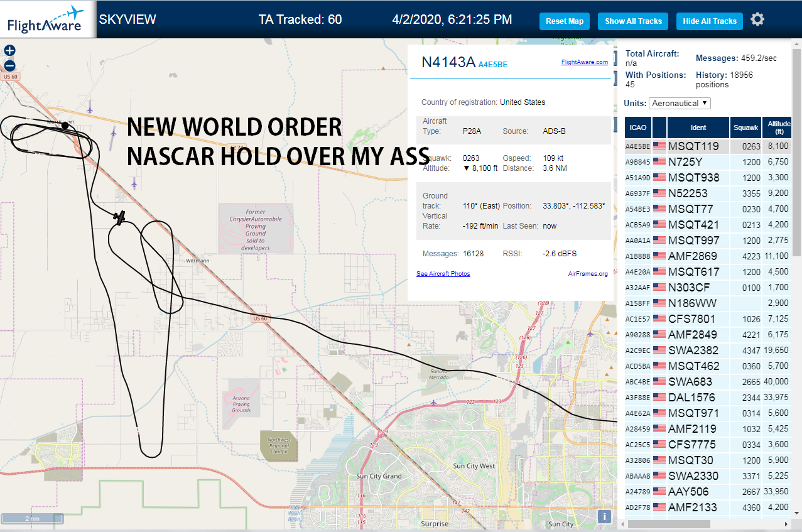Select the MSQT77 ident in the table
This screenshot has width=802, height=532.
coord(691,209)
